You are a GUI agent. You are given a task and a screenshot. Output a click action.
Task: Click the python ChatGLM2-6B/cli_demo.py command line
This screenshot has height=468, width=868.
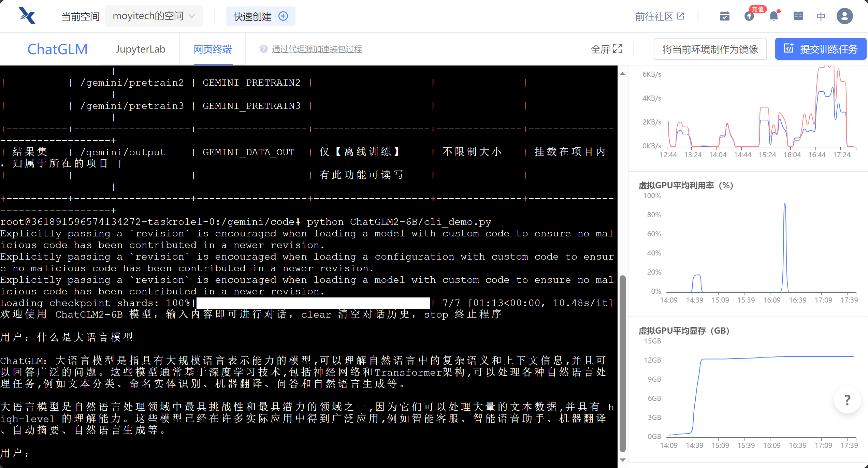point(399,222)
